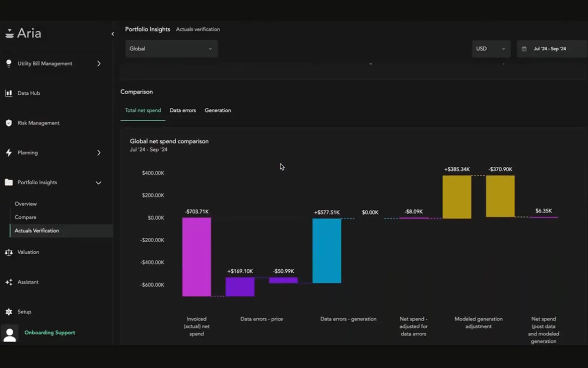This screenshot has width=588, height=368.
Task: Collapse the sidebar with the left chevron
Action: pos(112,33)
